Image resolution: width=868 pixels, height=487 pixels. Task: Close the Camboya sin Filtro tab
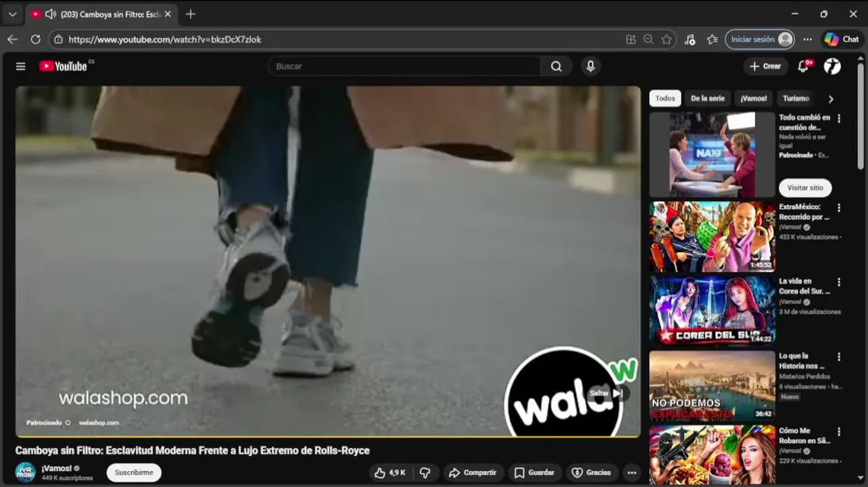click(x=168, y=14)
